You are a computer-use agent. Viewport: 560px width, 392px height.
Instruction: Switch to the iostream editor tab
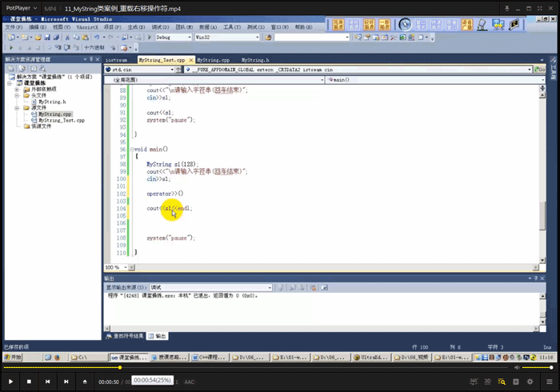117,60
